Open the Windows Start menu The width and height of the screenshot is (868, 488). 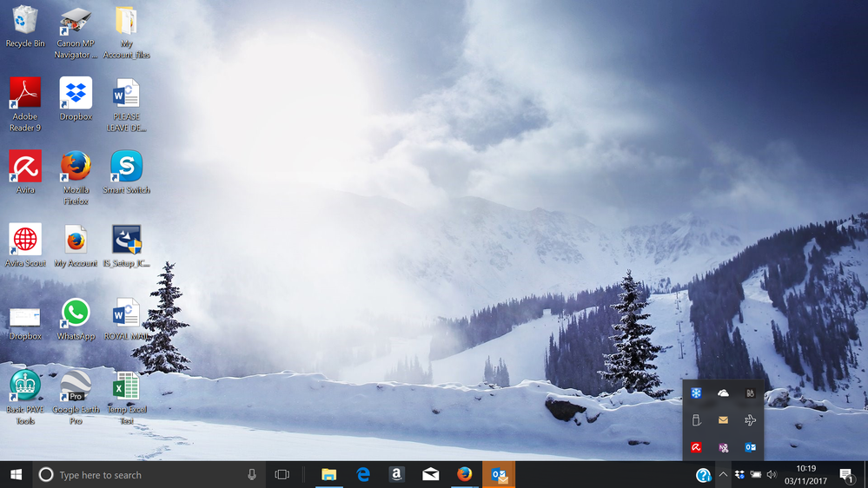pyautogui.click(x=16, y=474)
